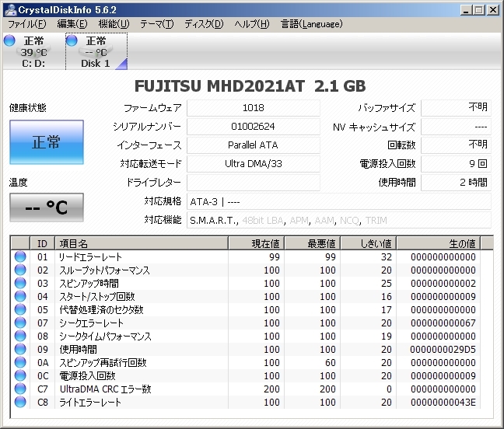This screenshot has width=504, height=429.
Task: Open the ファイル(F) menu
Action: [26, 24]
